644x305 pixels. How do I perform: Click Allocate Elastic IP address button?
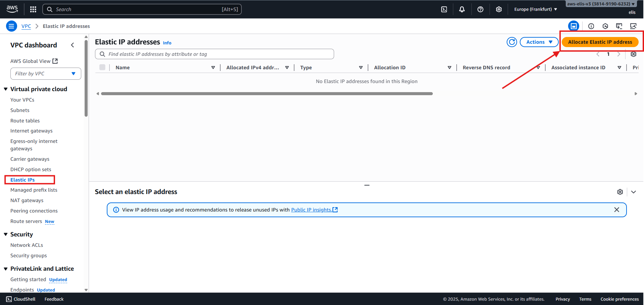pos(600,42)
